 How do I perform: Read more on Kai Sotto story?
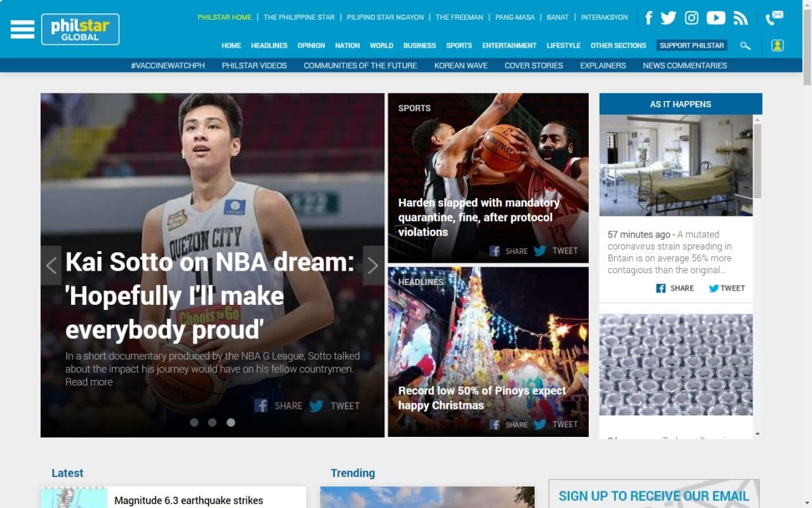(89, 382)
